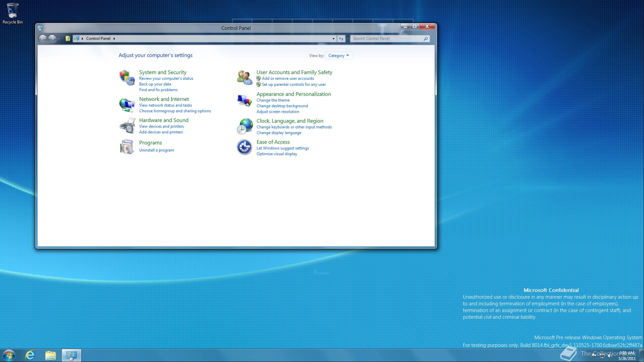Viewport: 644px width, 362px height.
Task: Click the Programs disc box icon
Action: [127, 147]
